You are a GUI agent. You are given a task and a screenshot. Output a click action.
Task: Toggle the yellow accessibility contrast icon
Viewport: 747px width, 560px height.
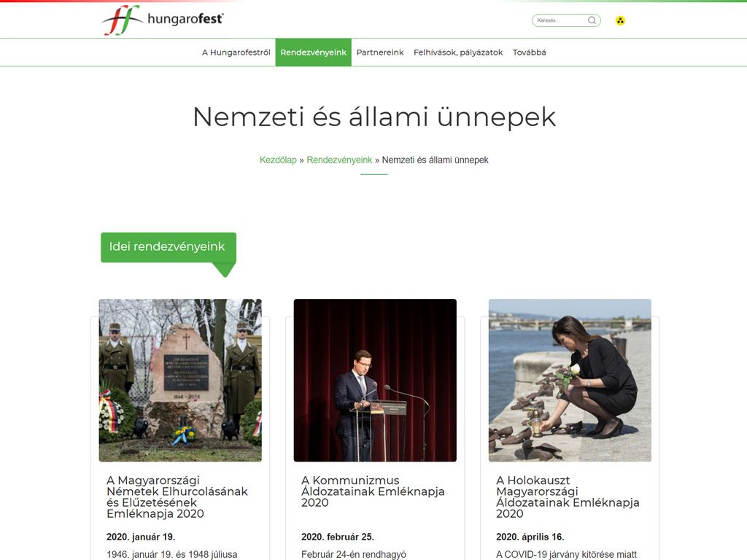(x=620, y=20)
